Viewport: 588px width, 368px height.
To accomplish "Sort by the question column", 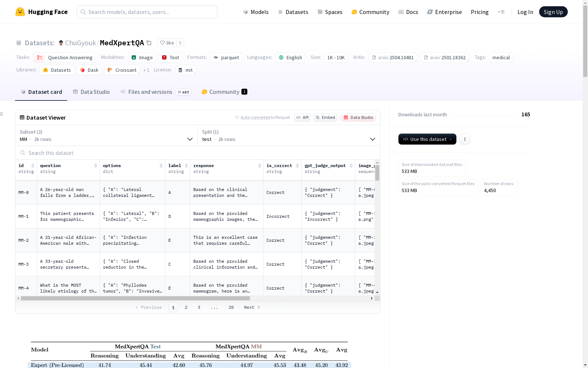I will [x=96, y=166].
